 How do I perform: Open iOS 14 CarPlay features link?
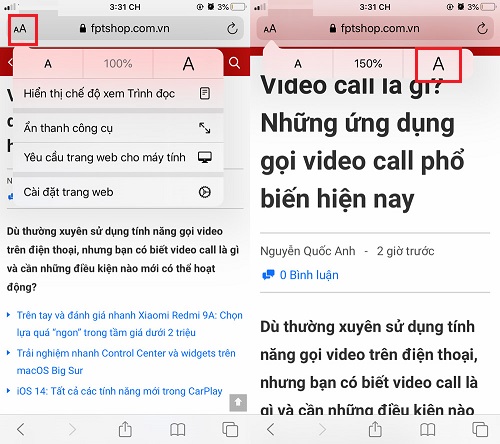click(119, 391)
